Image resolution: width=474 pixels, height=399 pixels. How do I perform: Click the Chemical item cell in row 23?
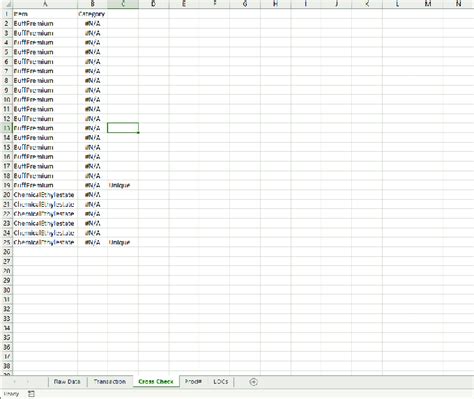coord(45,223)
